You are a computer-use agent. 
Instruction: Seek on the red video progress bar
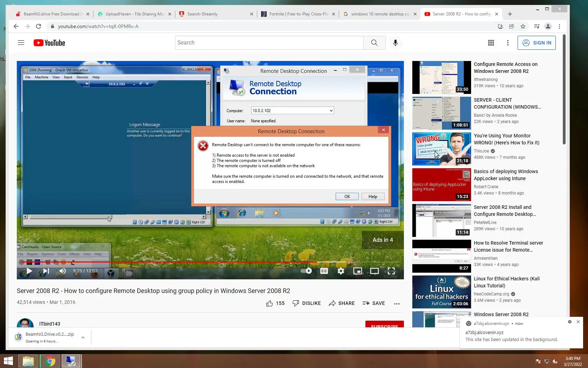(x=210, y=262)
